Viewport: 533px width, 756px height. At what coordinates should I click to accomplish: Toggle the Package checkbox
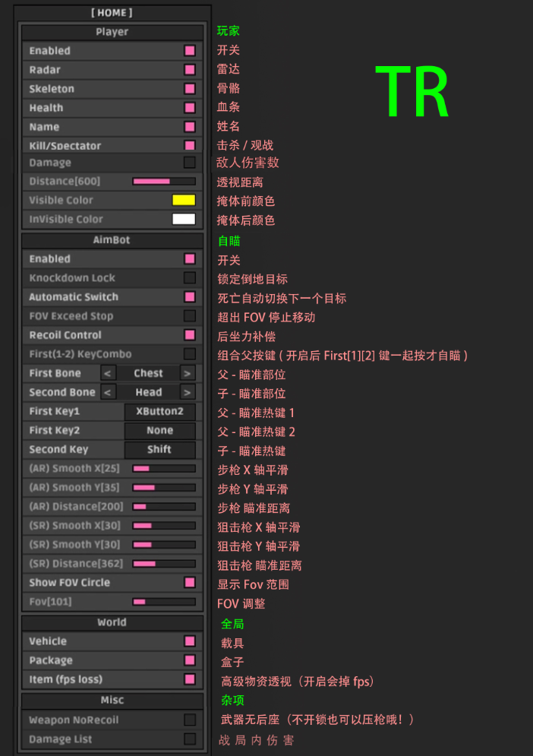click(x=189, y=660)
